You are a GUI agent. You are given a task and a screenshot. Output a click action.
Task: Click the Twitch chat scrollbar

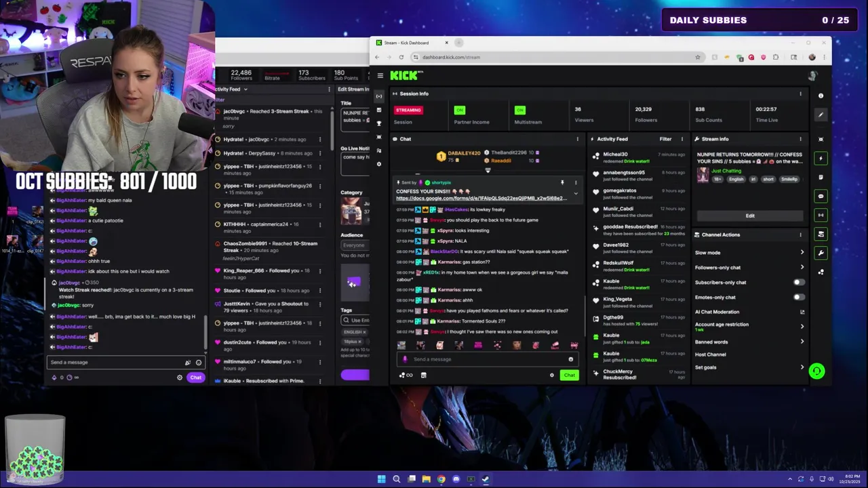click(205, 331)
